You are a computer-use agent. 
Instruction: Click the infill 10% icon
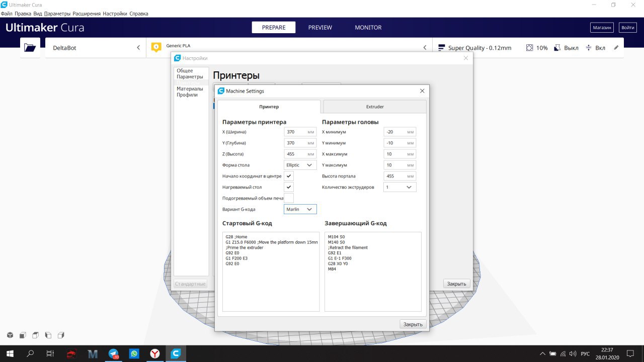(529, 48)
